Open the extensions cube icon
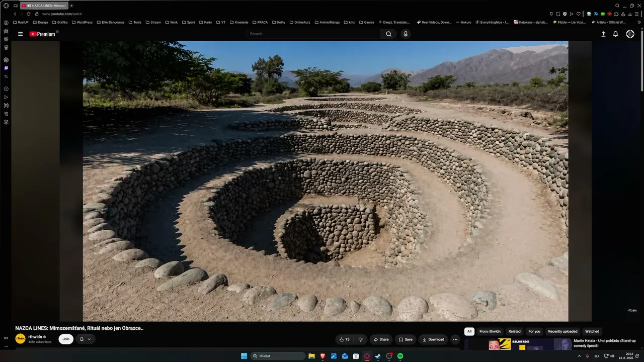The width and height of the screenshot is (644, 362). pos(616,14)
